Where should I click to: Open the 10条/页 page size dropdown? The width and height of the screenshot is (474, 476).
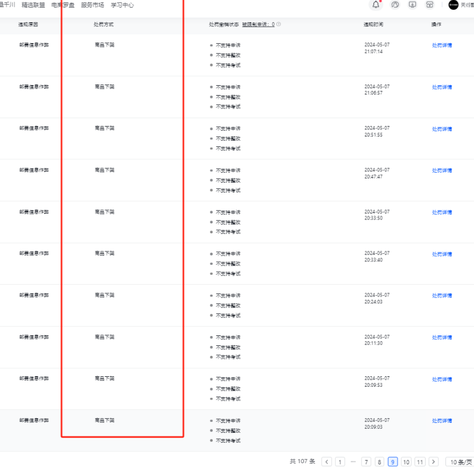[x=460, y=461]
